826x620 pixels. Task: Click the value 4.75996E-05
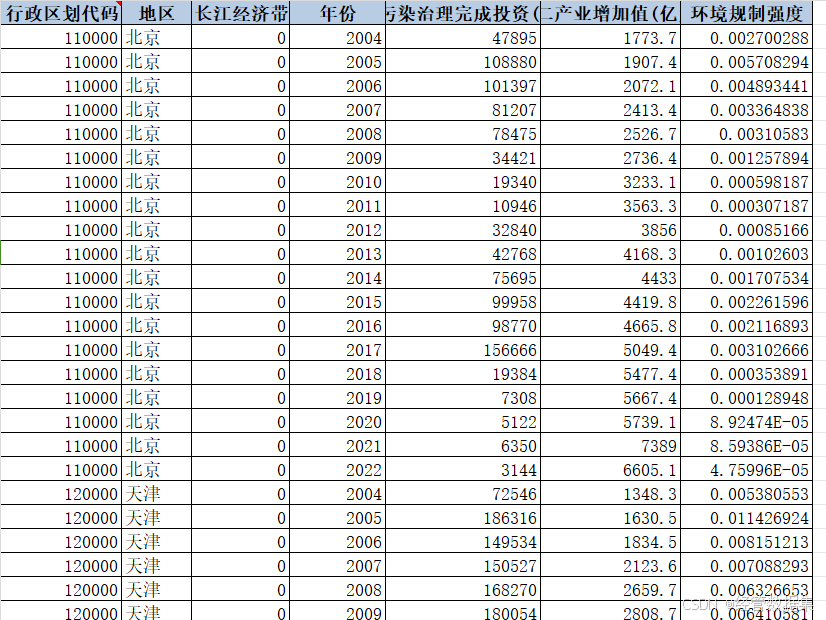[746, 469]
